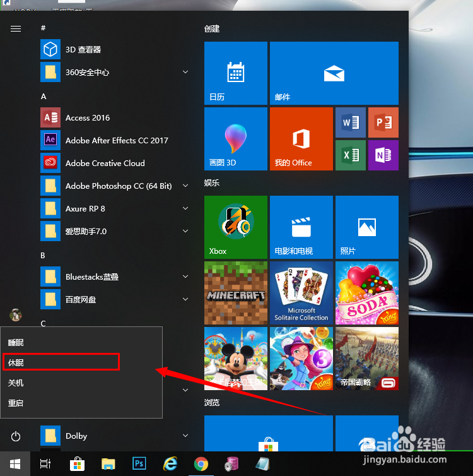Open the Bubble Witch 3 tile
Screen dimensions: 473x476
click(301, 359)
